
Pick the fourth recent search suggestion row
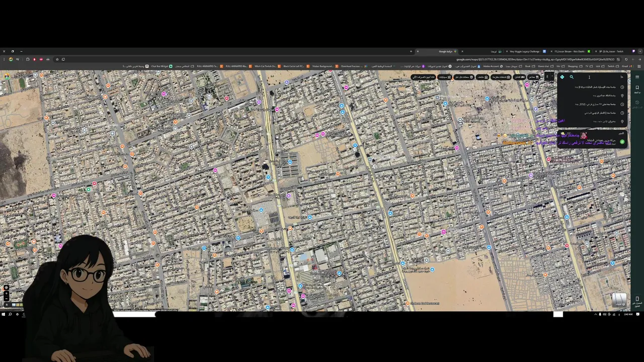click(593, 113)
